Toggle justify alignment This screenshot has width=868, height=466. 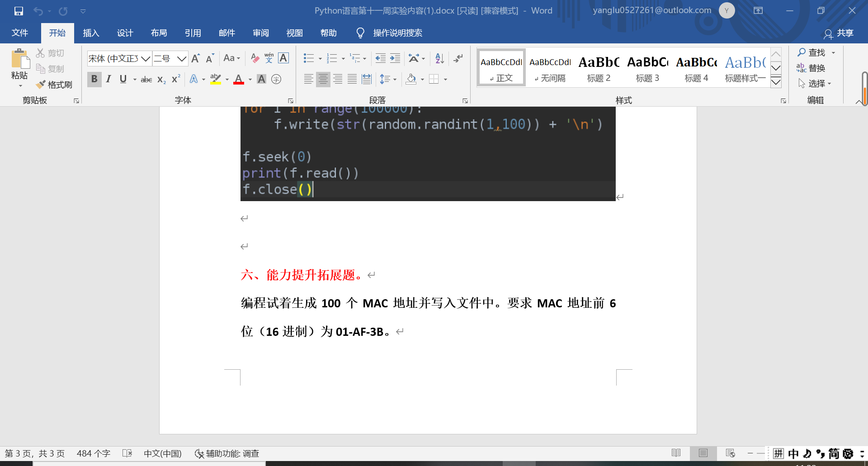click(x=352, y=80)
